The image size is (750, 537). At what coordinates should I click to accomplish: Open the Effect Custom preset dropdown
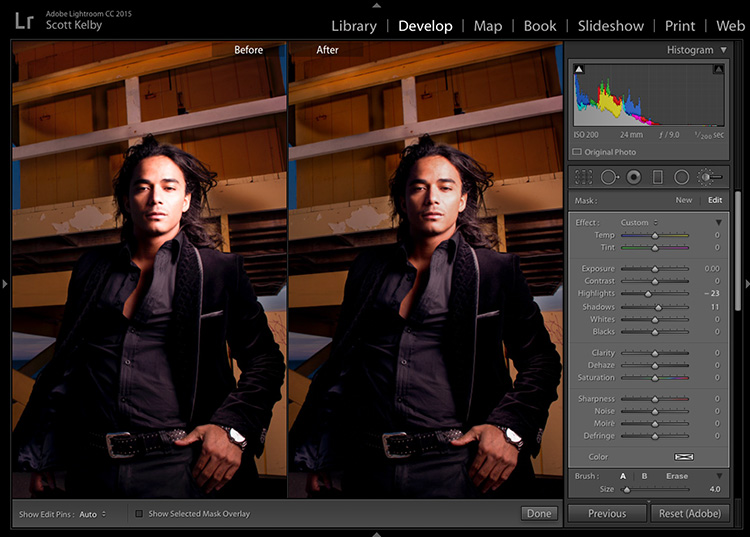point(639,222)
